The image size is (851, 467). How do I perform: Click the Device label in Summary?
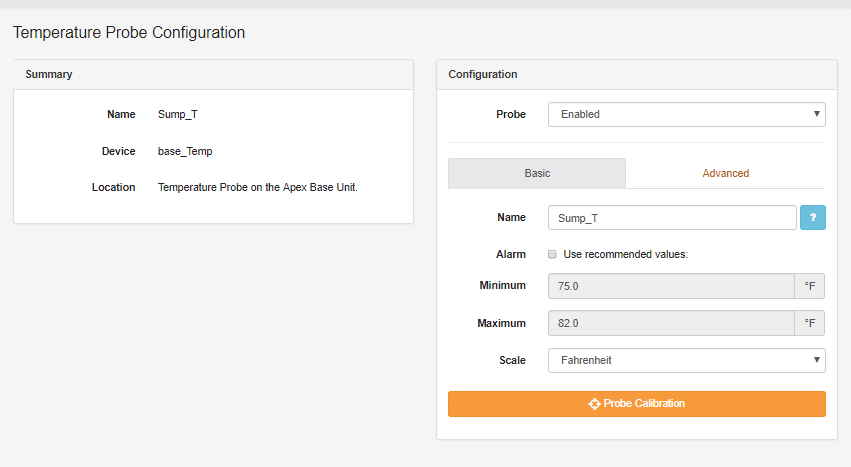pos(118,152)
